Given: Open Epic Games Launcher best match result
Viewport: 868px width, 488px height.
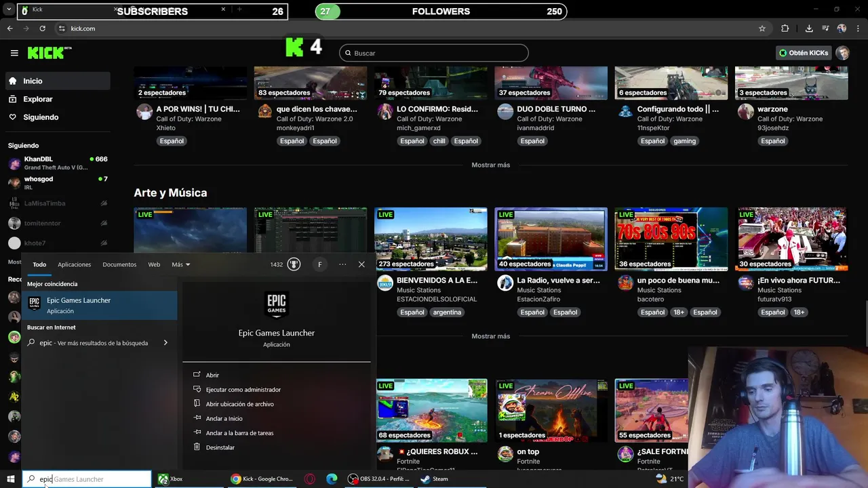Looking at the screenshot, I should click(100, 305).
